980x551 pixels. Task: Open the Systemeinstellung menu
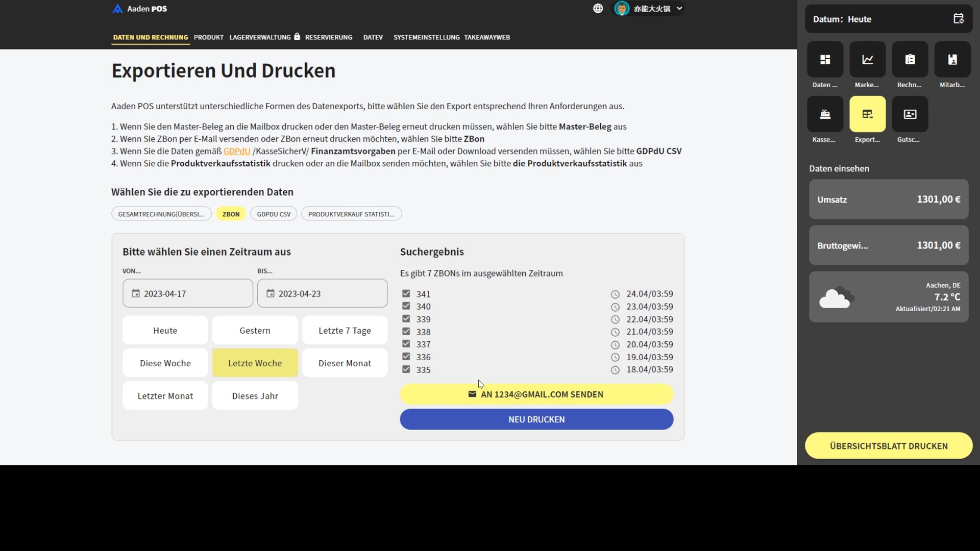point(426,37)
